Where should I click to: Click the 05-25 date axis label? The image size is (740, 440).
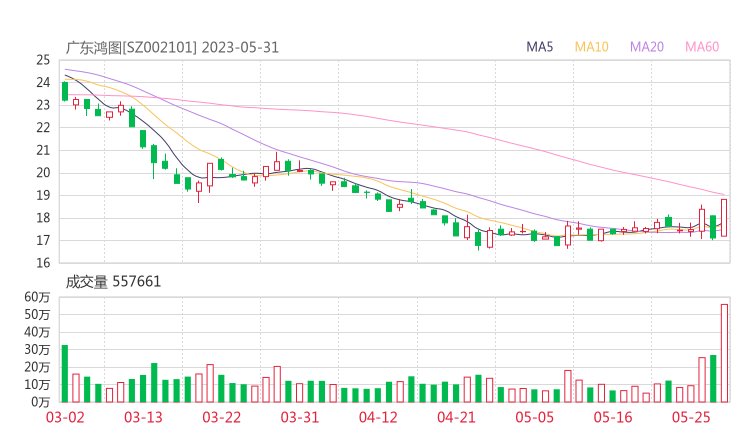[x=691, y=417]
